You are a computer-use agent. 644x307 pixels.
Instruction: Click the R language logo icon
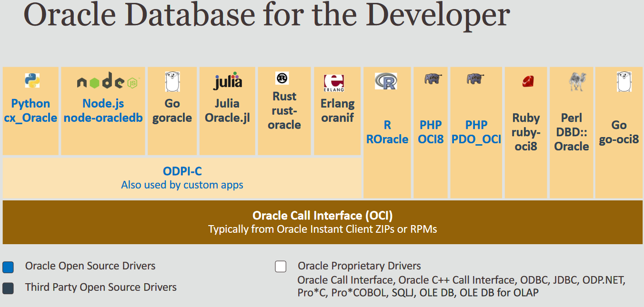point(386,81)
